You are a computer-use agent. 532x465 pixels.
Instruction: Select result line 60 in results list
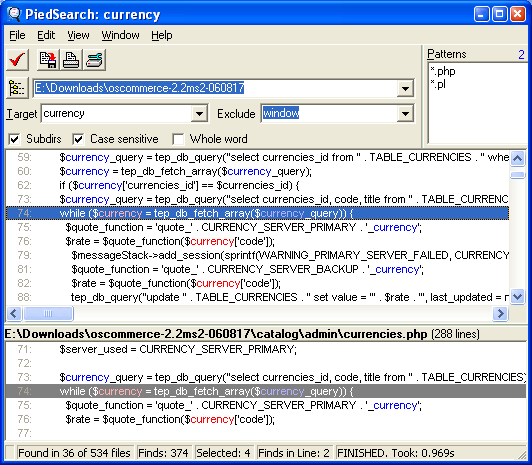point(257,171)
